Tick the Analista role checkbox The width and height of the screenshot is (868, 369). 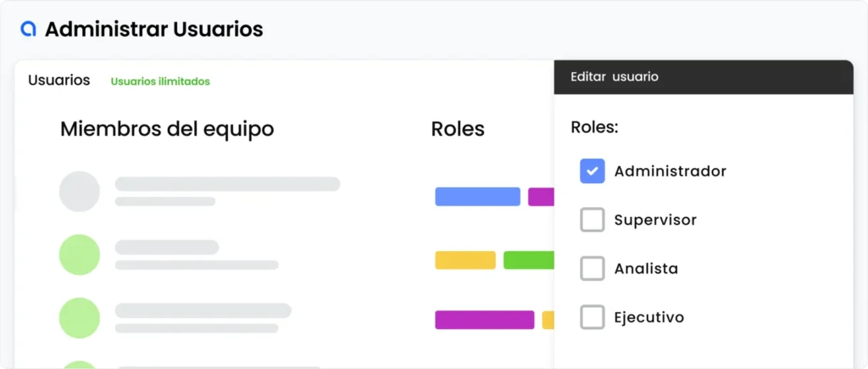pyautogui.click(x=592, y=269)
